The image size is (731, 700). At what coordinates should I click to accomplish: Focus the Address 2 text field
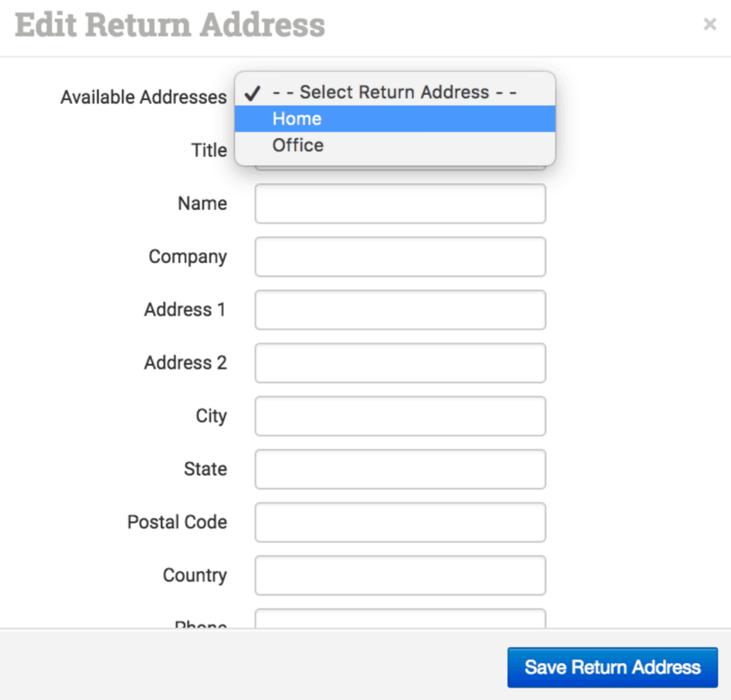[400, 363]
